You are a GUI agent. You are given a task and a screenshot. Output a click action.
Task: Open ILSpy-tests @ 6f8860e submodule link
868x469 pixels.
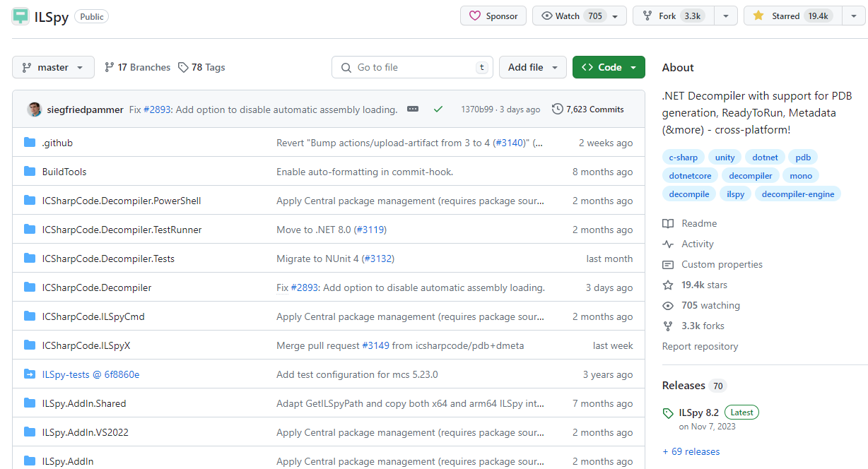90,374
